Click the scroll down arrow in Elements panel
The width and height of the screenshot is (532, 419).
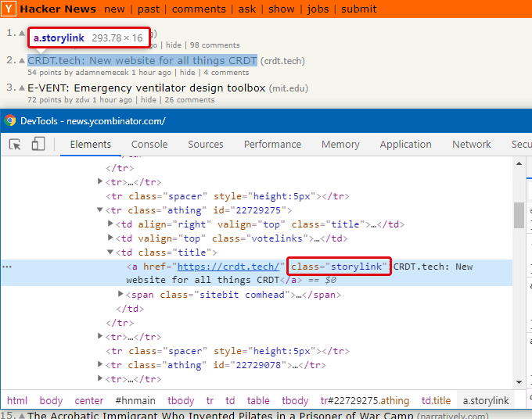tap(519, 382)
